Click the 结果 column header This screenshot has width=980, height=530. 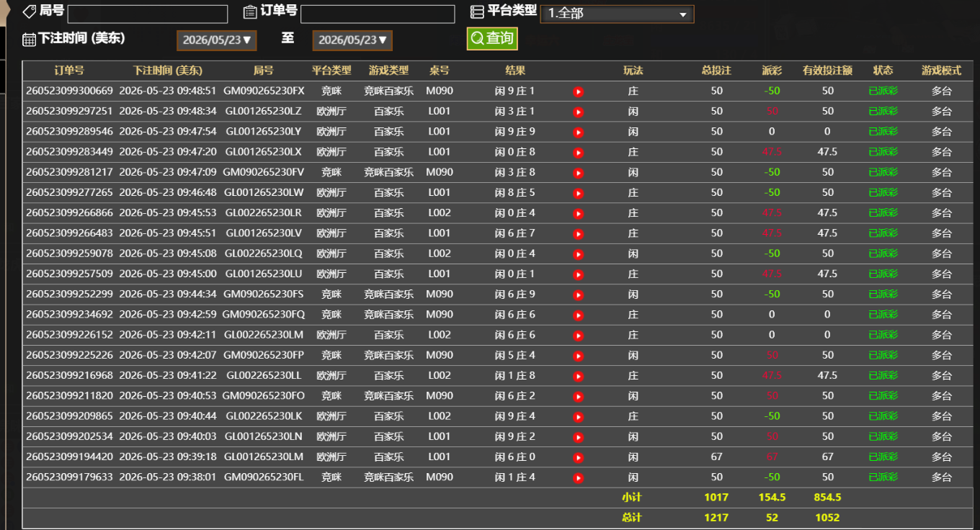pyautogui.click(x=515, y=71)
